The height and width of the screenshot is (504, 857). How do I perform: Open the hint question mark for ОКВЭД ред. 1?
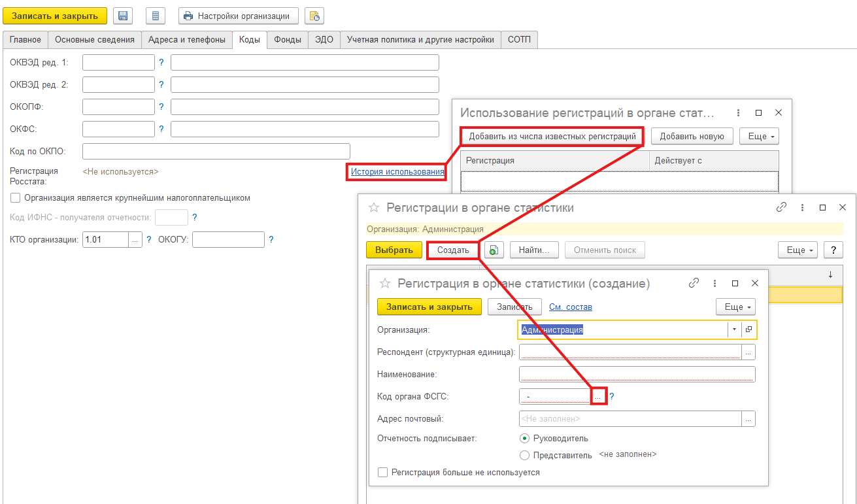pos(161,63)
